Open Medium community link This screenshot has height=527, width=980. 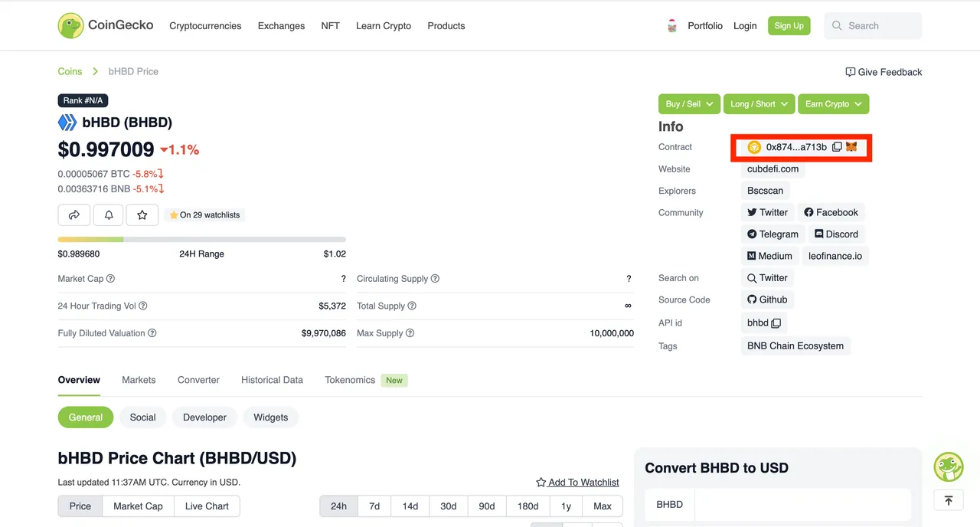(769, 256)
